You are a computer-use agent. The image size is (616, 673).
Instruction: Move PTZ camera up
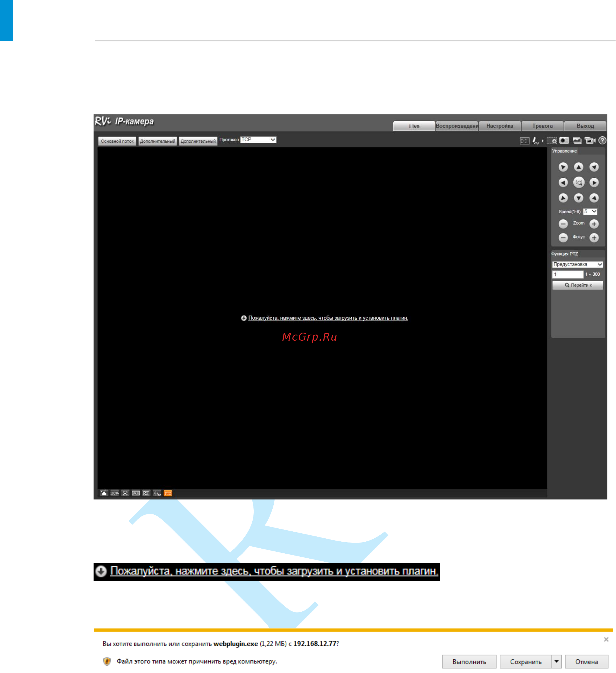[578, 167]
